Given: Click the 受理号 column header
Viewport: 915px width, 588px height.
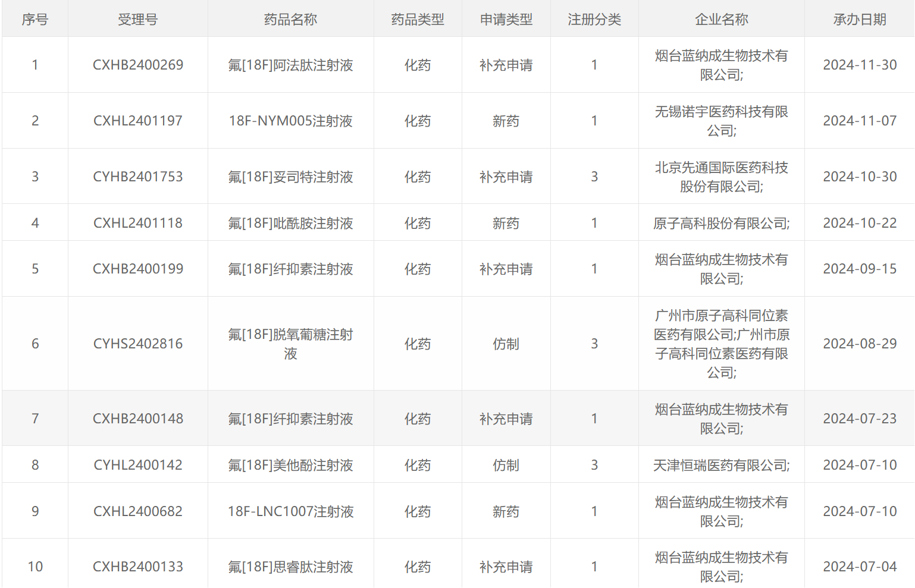Looking at the screenshot, I should pyautogui.click(x=137, y=20).
